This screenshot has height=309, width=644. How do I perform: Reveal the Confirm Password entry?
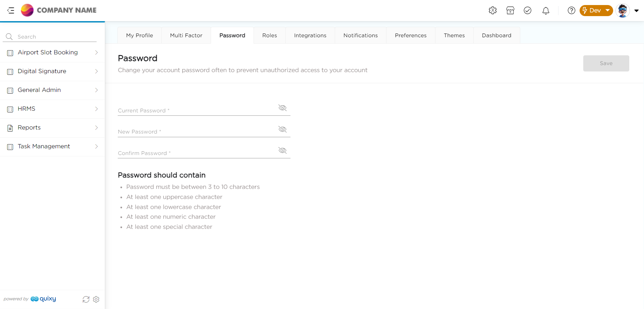coord(282,150)
